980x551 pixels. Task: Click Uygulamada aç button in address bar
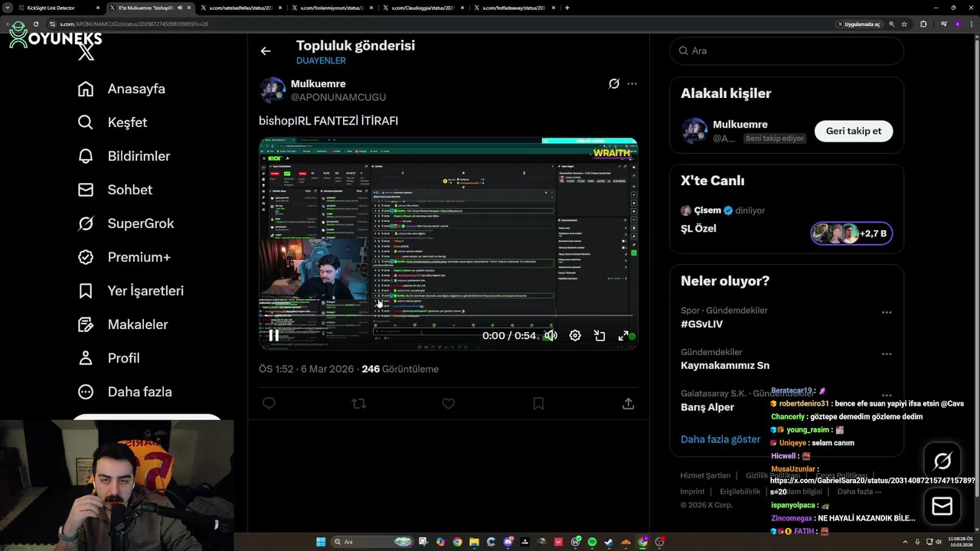pos(858,24)
